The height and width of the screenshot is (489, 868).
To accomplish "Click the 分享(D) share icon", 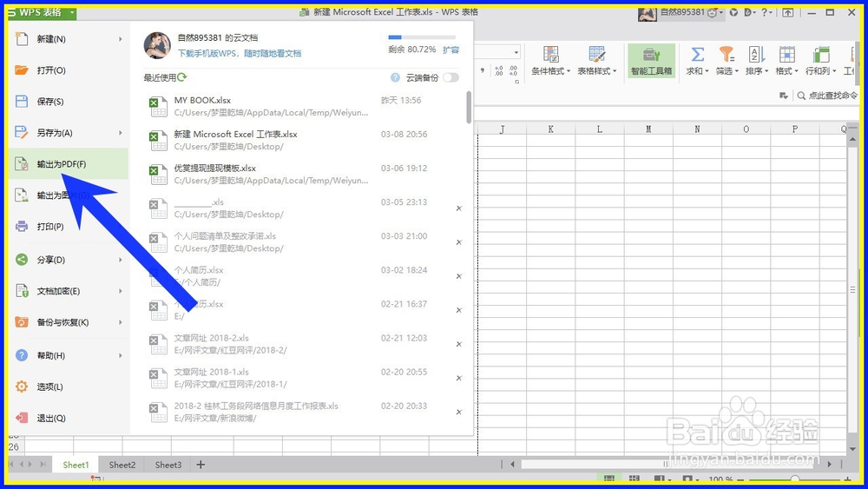I will [22, 259].
